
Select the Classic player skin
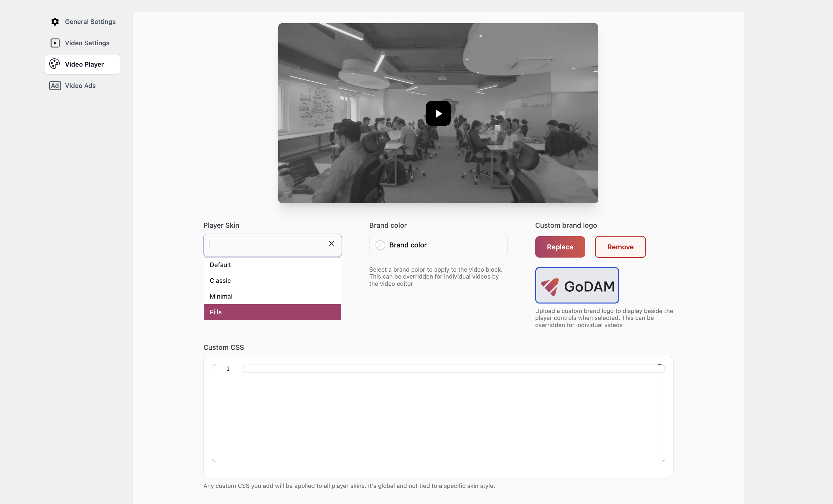[x=220, y=281]
